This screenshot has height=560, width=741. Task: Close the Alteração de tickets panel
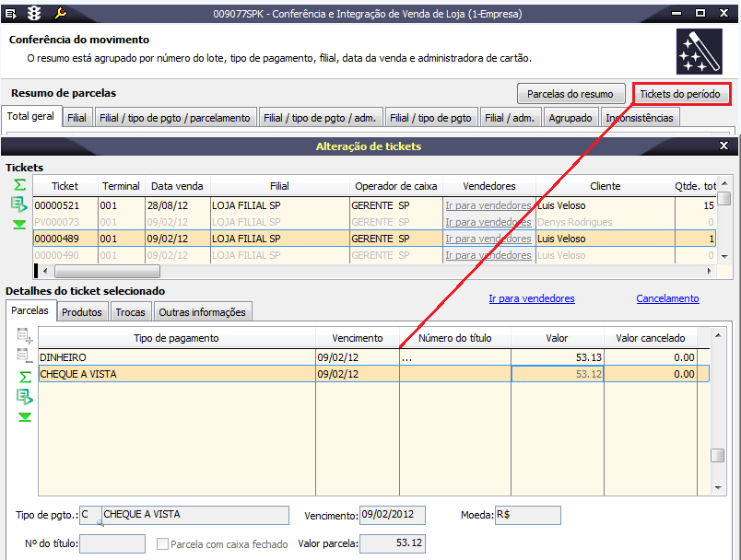coord(723,146)
